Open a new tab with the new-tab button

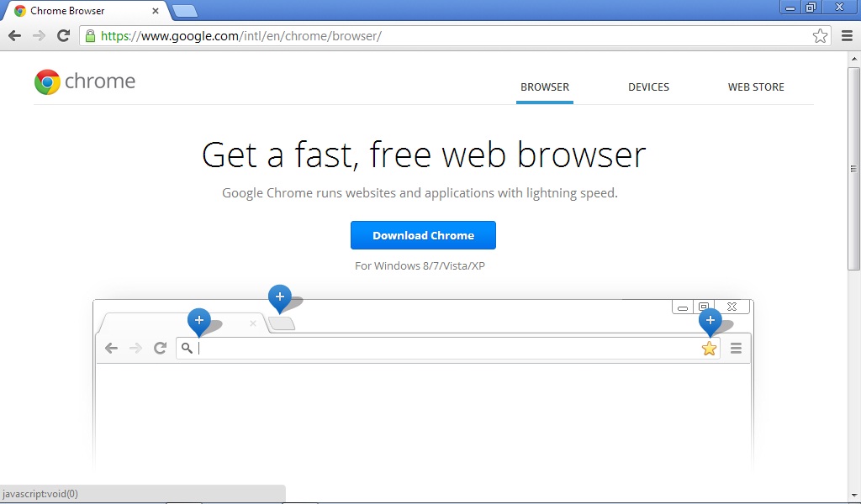point(184,11)
